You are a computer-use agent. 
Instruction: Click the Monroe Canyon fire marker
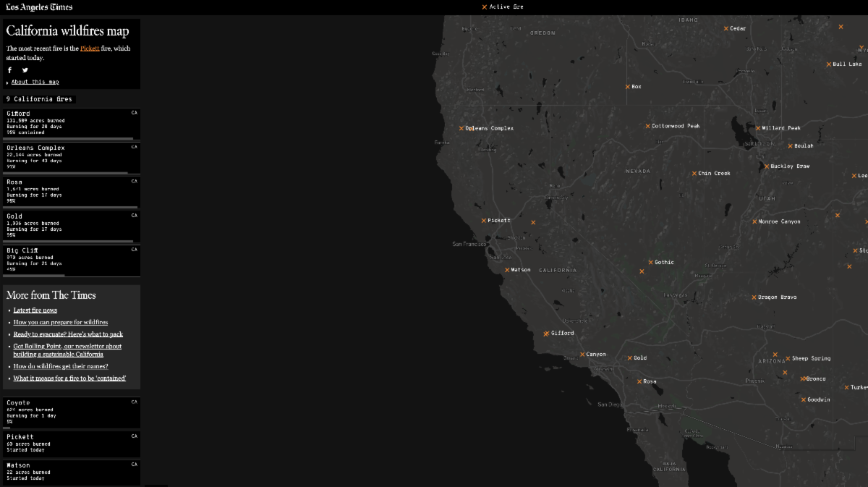click(x=754, y=221)
